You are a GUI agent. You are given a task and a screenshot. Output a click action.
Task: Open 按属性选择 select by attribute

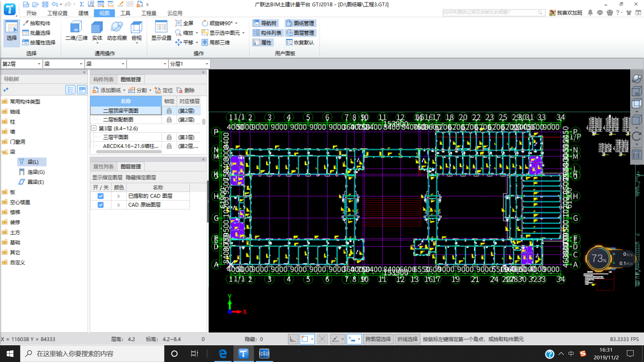click(x=39, y=43)
